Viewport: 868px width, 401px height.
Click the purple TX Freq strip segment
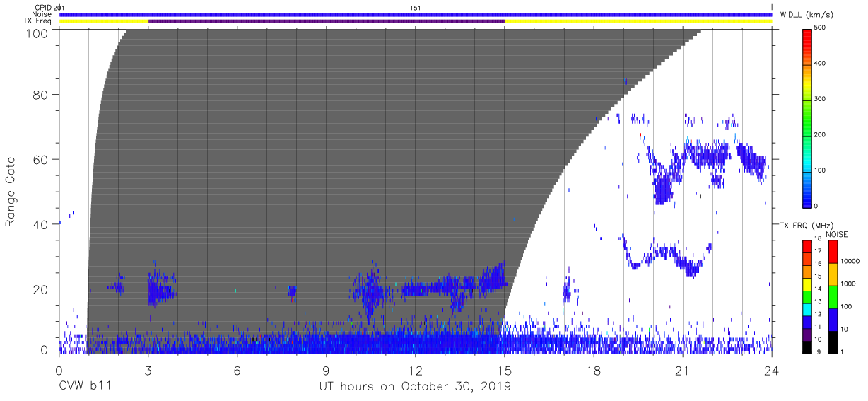[x=327, y=21]
